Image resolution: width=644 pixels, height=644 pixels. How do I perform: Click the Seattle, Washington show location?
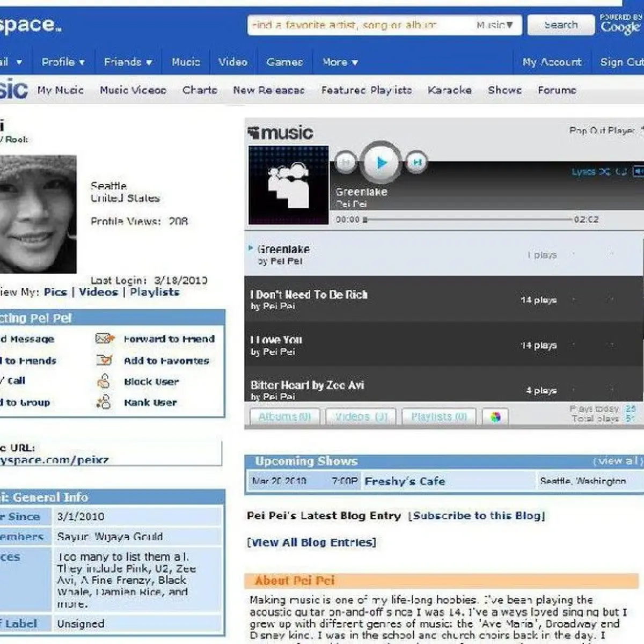tap(583, 481)
